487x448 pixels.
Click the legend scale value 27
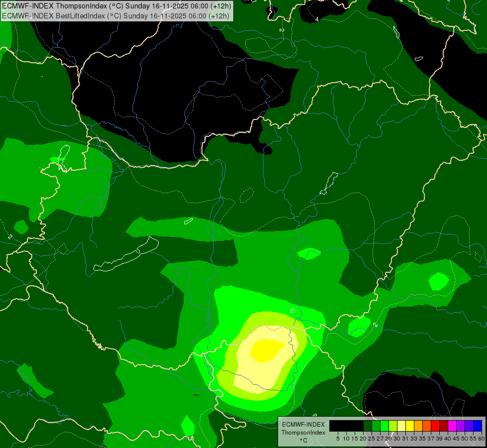380,439
